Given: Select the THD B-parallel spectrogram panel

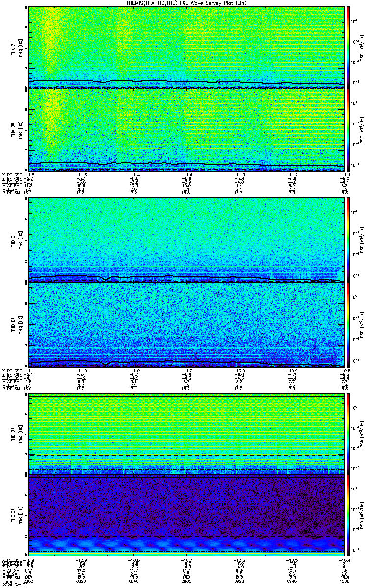Looking at the screenshot, I should (186, 324).
